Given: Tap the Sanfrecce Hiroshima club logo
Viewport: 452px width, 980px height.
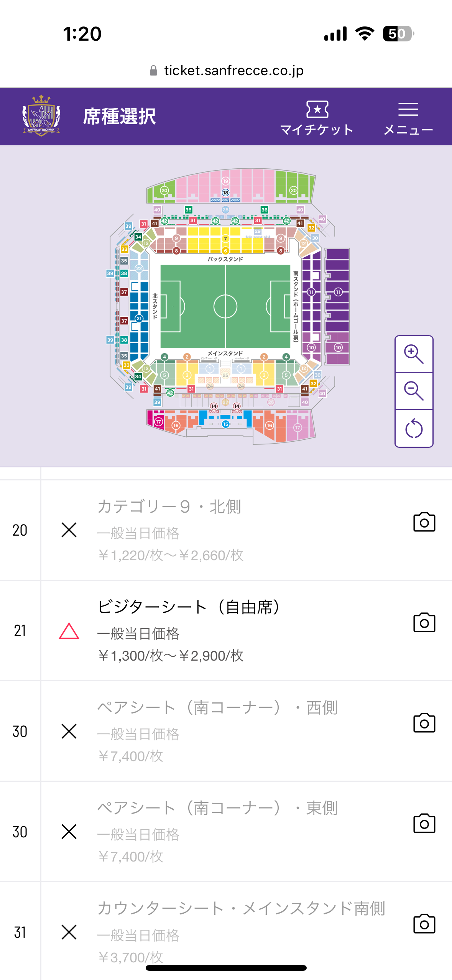Looking at the screenshot, I should 41,116.
